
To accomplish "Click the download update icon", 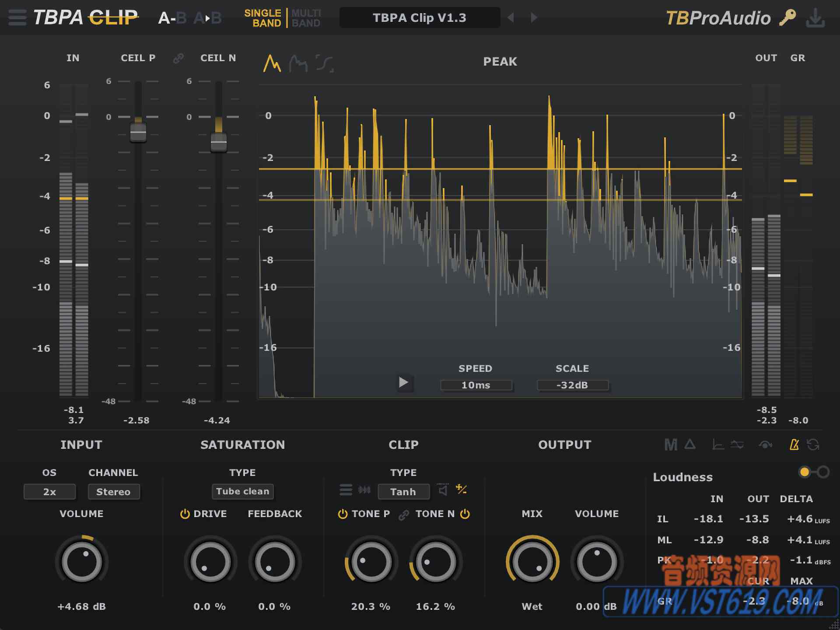I will (815, 18).
